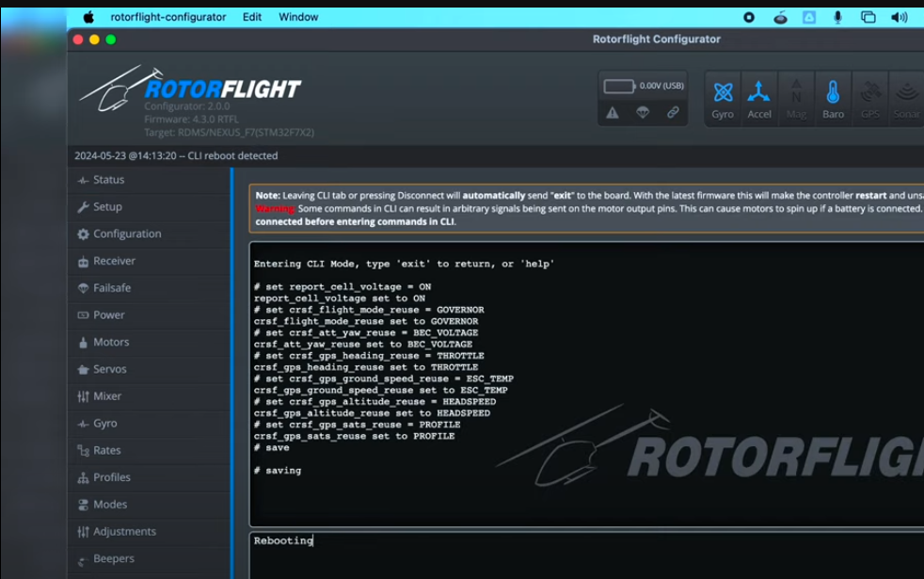Click the '# set crsf_gps_heading_reuse = THROTTLE' line

pos(369,356)
